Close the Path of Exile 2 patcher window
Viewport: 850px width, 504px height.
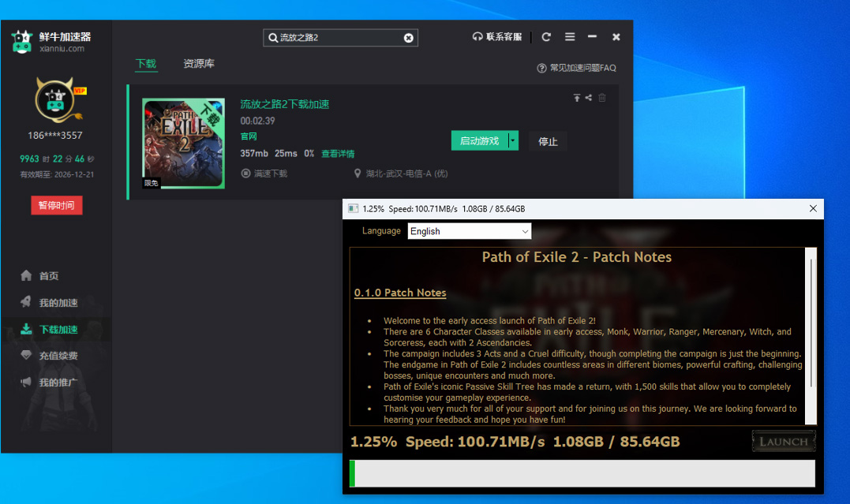813,209
